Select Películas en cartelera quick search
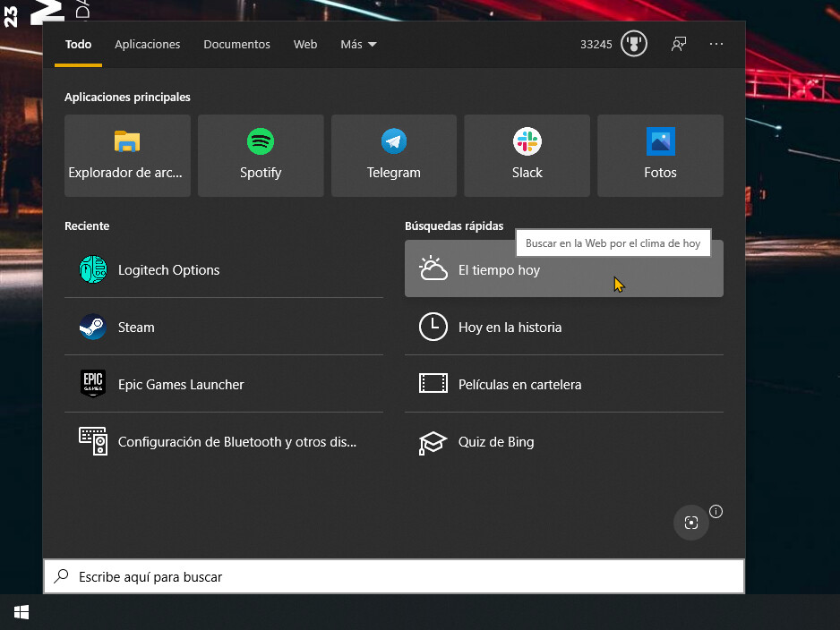The width and height of the screenshot is (840, 630). tap(564, 384)
